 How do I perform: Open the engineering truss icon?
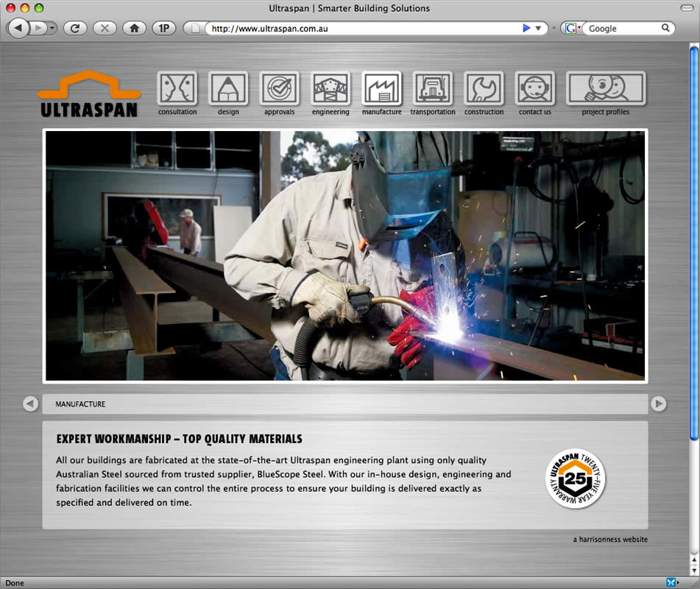pyautogui.click(x=330, y=88)
